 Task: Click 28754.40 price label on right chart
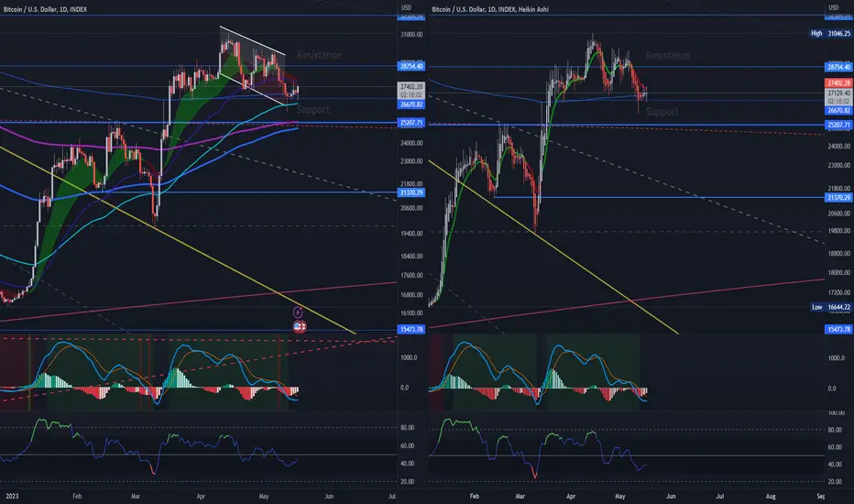[838, 67]
